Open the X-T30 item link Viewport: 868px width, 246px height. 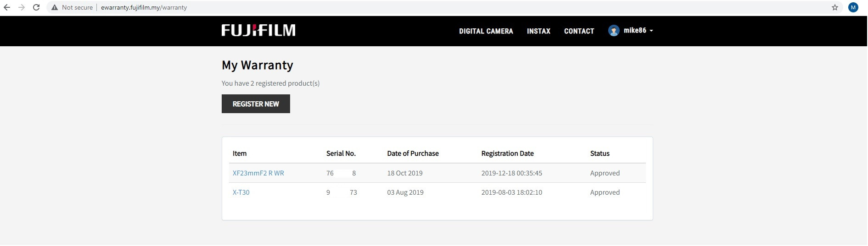[x=241, y=192]
